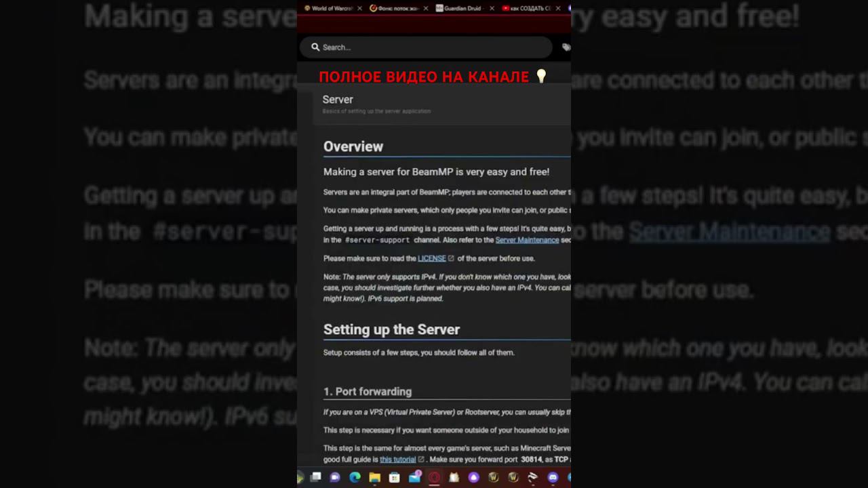Open Discord from the taskbar
The height and width of the screenshot is (488, 868).
[x=553, y=477]
